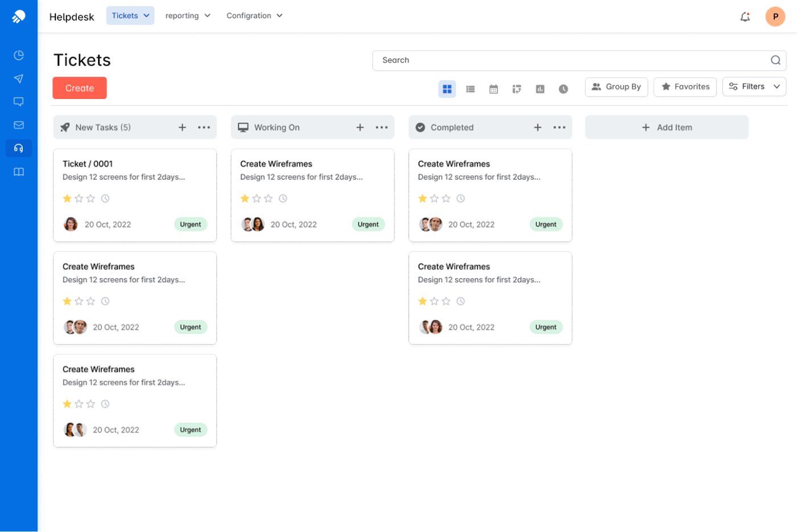Viewport: 797px width, 532px height.
Task: Open the Tickets menu tab
Action: [x=130, y=16]
